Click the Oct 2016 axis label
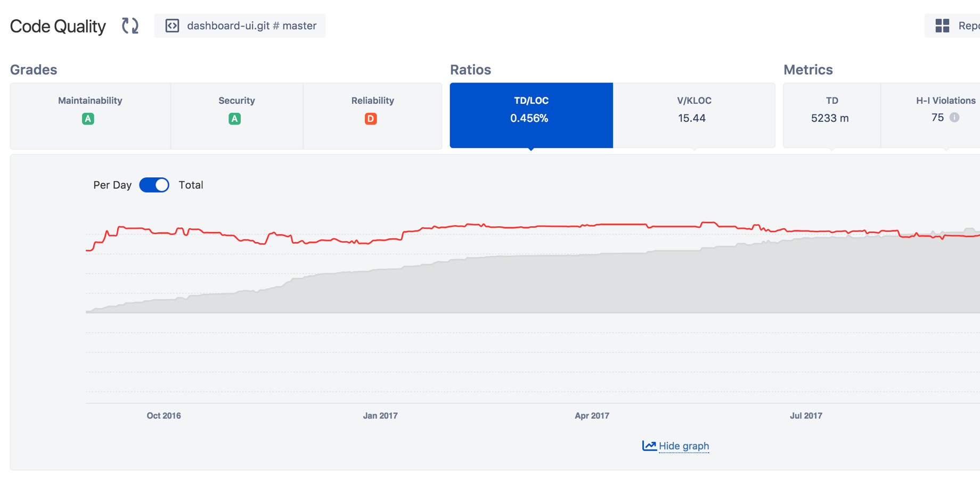This screenshot has width=980, height=479. pyautogui.click(x=164, y=416)
